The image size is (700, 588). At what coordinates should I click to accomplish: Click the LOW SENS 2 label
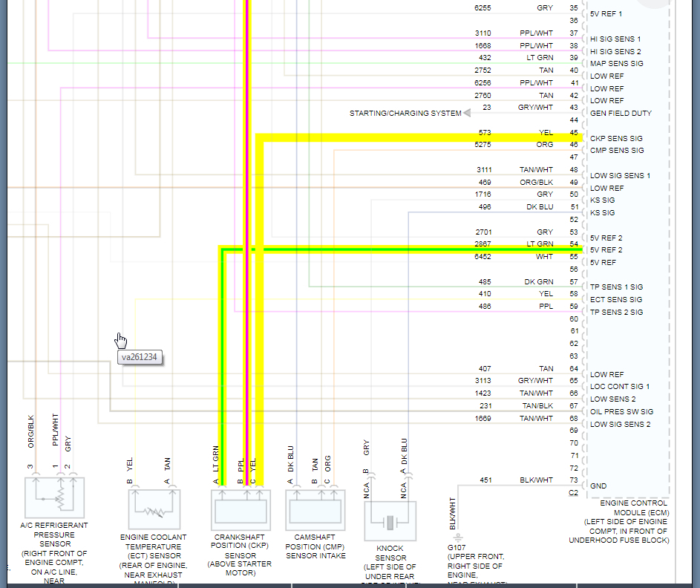[x=612, y=399]
